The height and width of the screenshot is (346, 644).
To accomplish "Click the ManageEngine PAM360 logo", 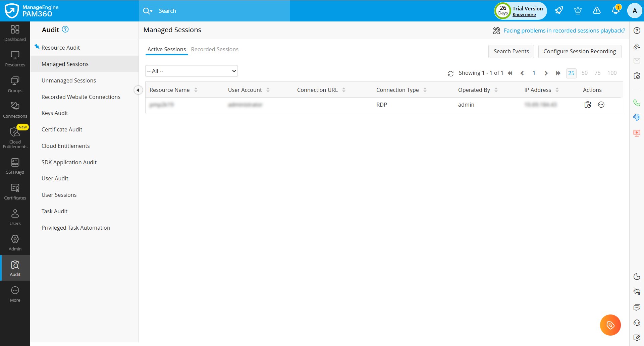I will pyautogui.click(x=32, y=11).
